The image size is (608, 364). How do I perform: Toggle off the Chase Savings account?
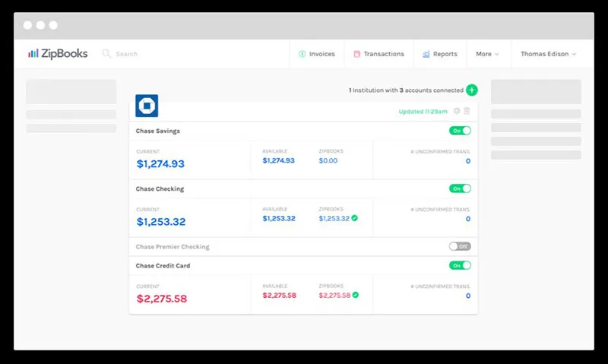460,131
